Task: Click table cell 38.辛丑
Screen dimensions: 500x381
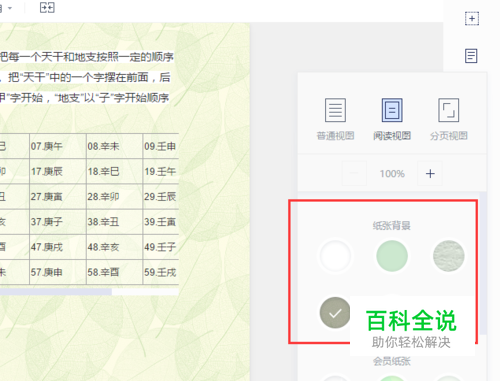Action: click(x=114, y=222)
